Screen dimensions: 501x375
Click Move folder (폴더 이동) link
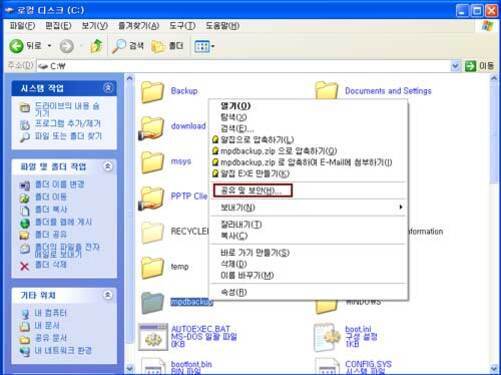point(51,197)
